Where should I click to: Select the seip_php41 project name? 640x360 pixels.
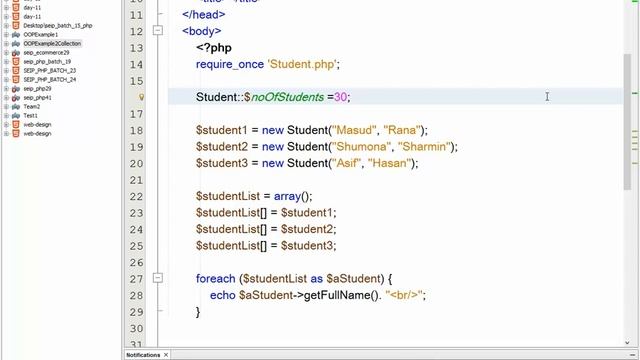point(37,98)
